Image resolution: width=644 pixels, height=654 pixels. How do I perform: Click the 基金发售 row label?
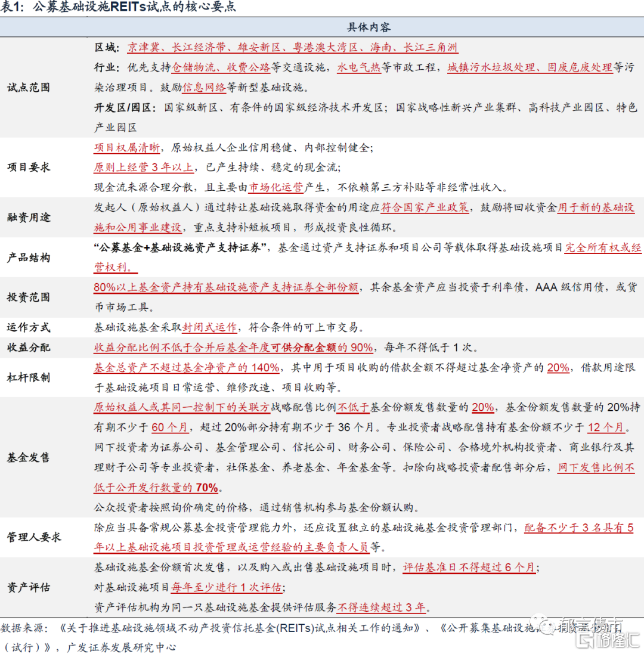coord(29,457)
